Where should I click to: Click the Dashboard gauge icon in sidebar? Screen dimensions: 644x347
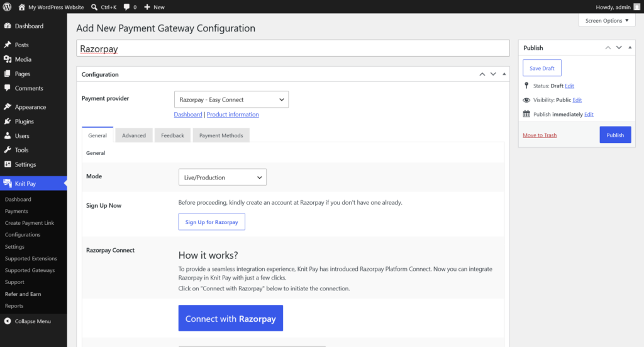point(8,25)
